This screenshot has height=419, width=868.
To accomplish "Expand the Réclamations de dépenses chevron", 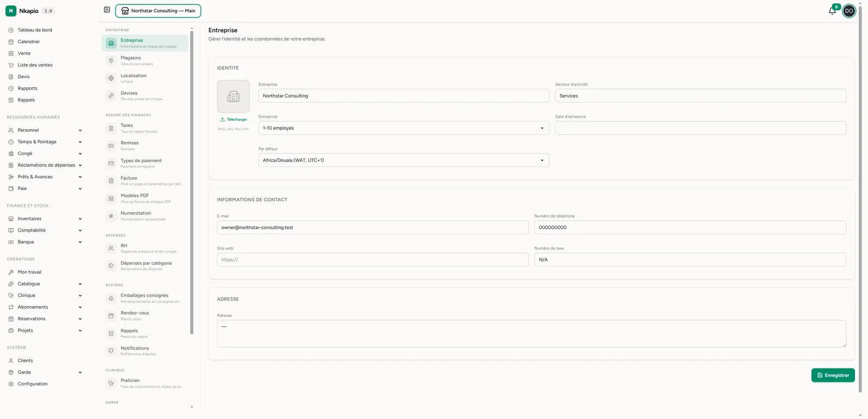I will pyautogui.click(x=80, y=166).
